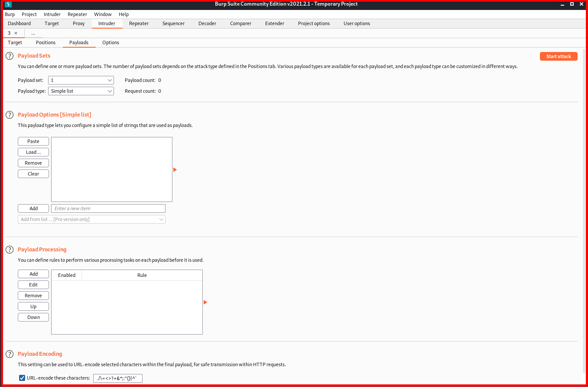Click Remove button in Payload Processing
588x387 pixels.
[33, 296]
